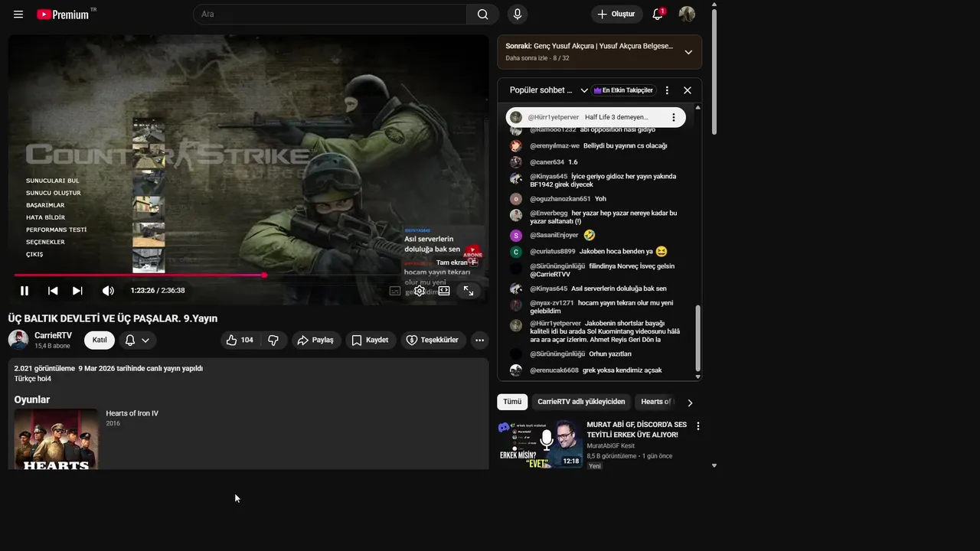Click Türkçe hoi4 description text
The image size is (980, 551).
33,379
